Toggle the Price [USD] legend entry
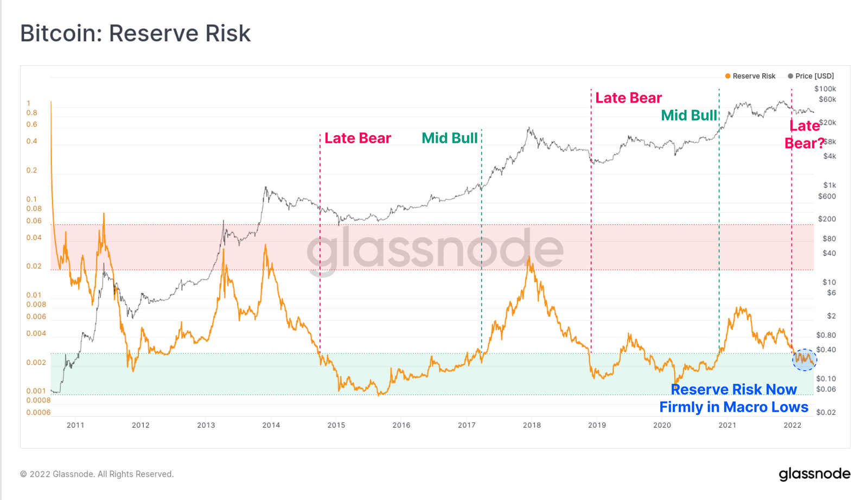The width and height of the screenshot is (868, 500). [x=811, y=76]
